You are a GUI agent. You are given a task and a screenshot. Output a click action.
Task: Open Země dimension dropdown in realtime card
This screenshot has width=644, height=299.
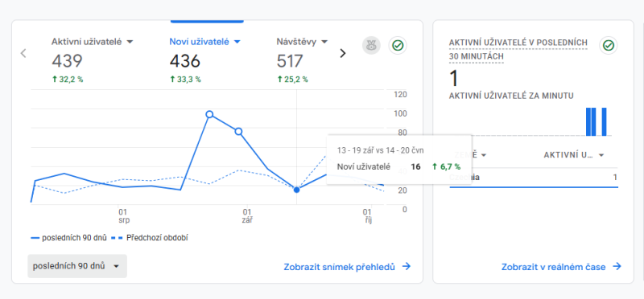[x=484, y=155]
